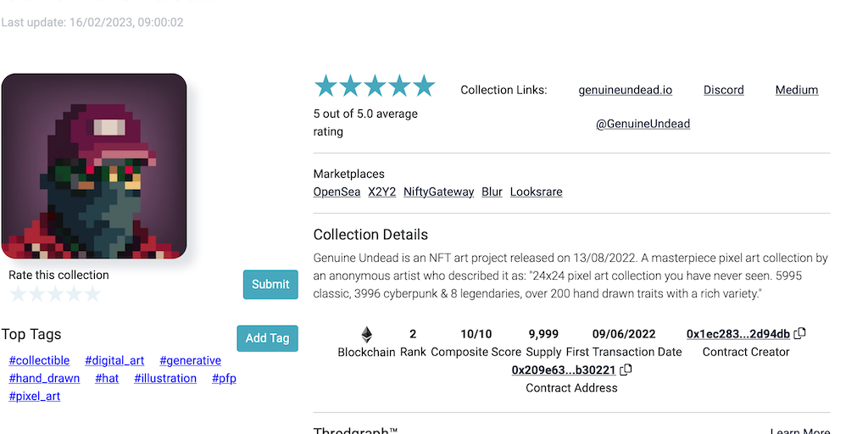Select the #pixel_art tag
This screenshot has width=868, height=434.
pyautogui.click(x=35, y=396)
